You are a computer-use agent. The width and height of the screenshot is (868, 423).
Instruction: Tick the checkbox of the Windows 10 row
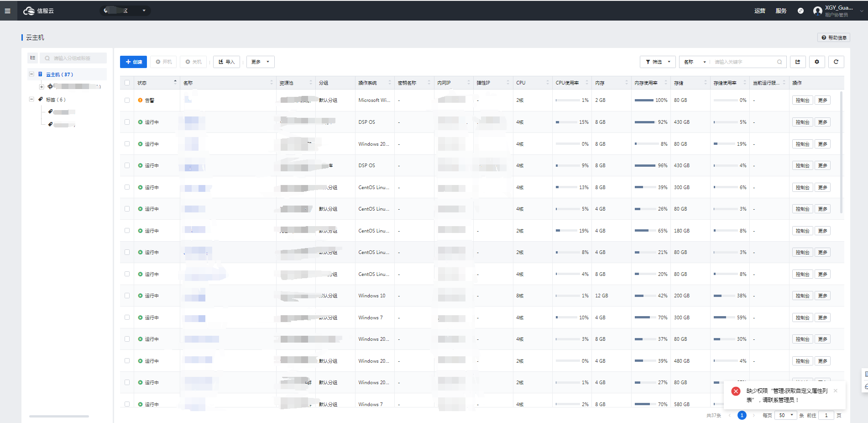pos(127,296)
